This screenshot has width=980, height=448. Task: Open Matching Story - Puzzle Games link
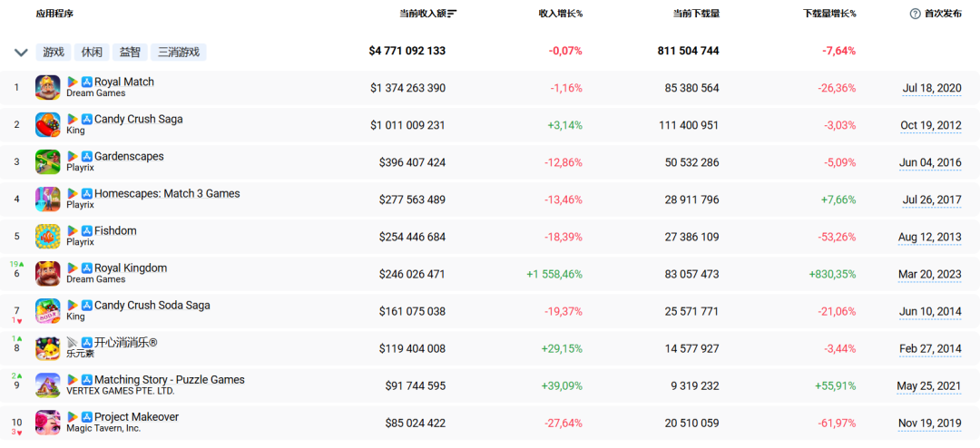coord(170,380)
